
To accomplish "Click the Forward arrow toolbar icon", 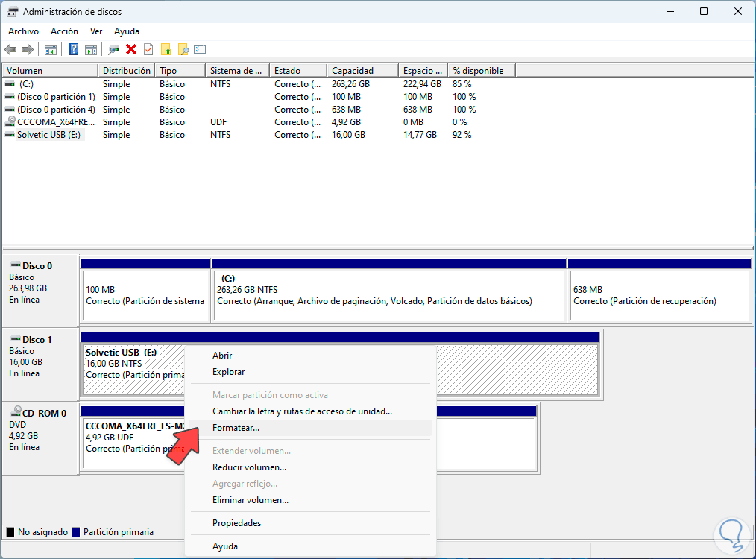I will coord(28,49).
